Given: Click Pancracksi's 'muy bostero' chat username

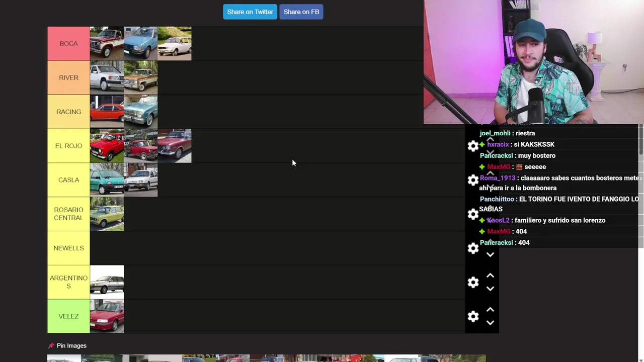Looking at the screenshot, I should point(497,156).
